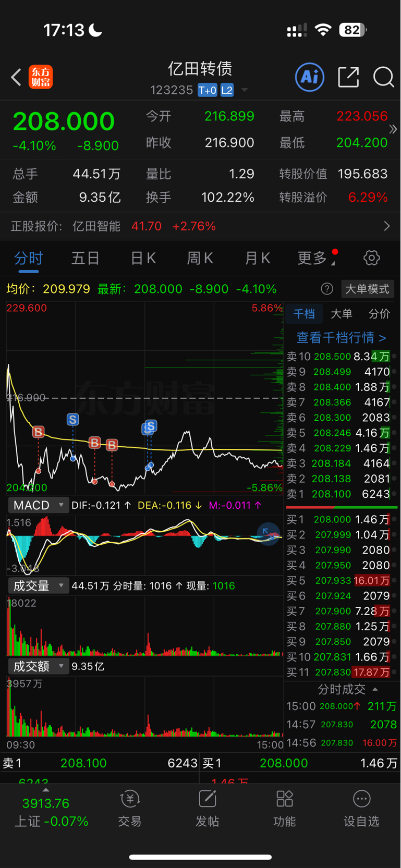Image resolution: width=401 pixels, height=868 pixels.
Task: Toggle 大单模式 button
Action: [x=367, y=289]
